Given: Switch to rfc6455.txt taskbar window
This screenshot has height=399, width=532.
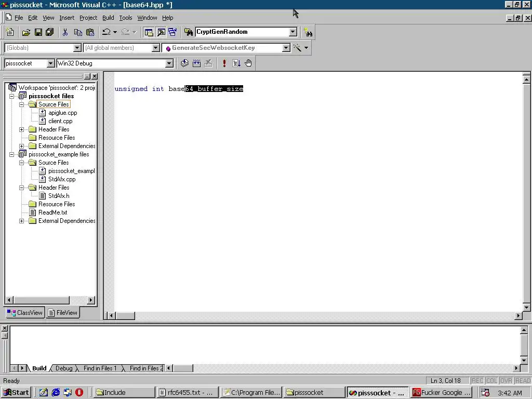Looking at the screenshot, I should pyautogui.click(x=187, y=393).
